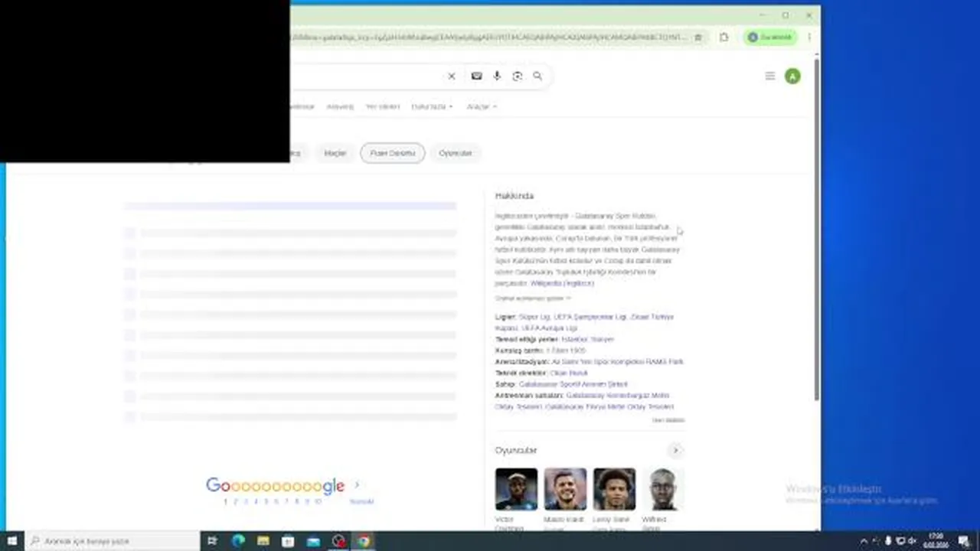Open Microsoft Store from the taskbar
The height and width of the screenshot is (551, 980).
pos(288,541)
